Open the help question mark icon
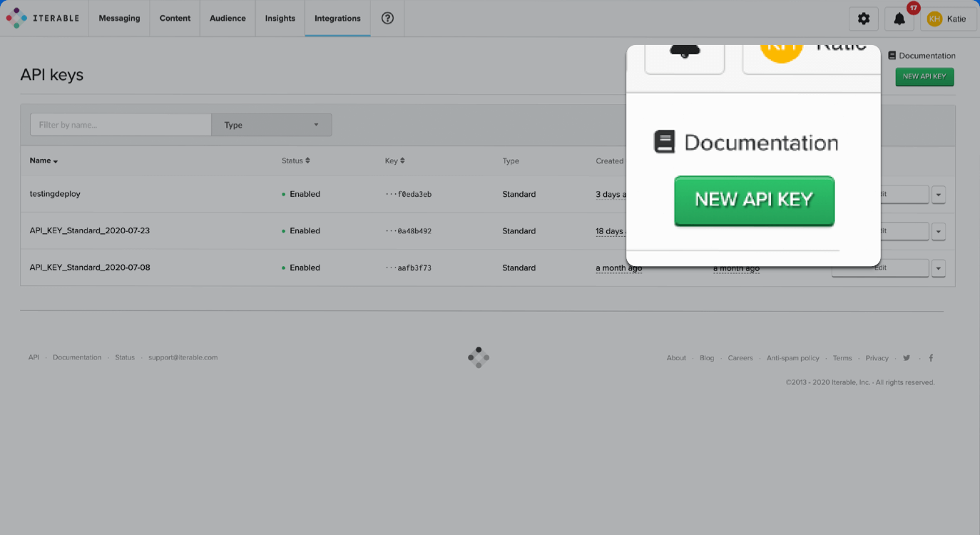The width and height of the screenshot is (980, 535). click(x=387, y=19)
